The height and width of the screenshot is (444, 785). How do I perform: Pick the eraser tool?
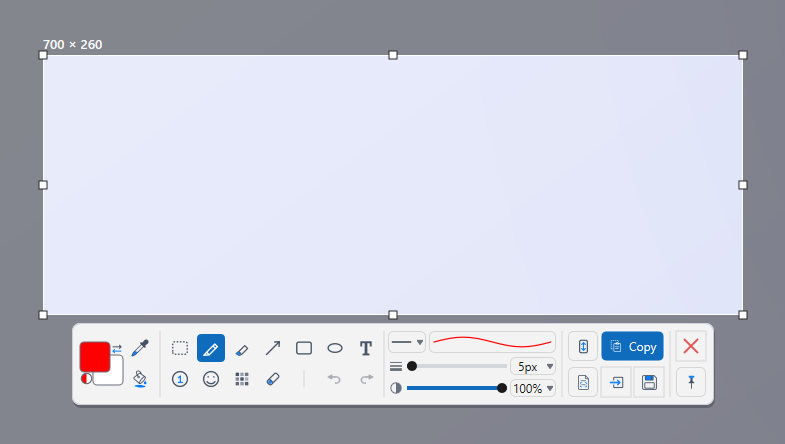[x=273, y=379]
